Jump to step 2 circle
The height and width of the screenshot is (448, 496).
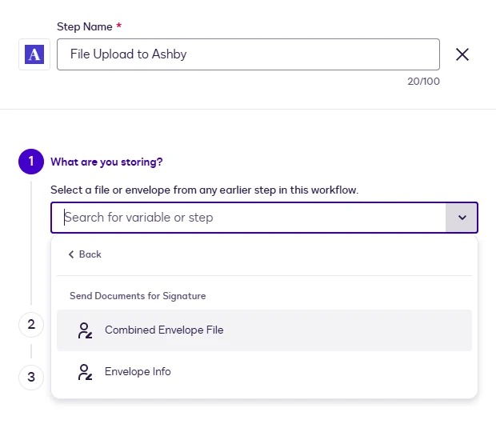coord(31,324)
